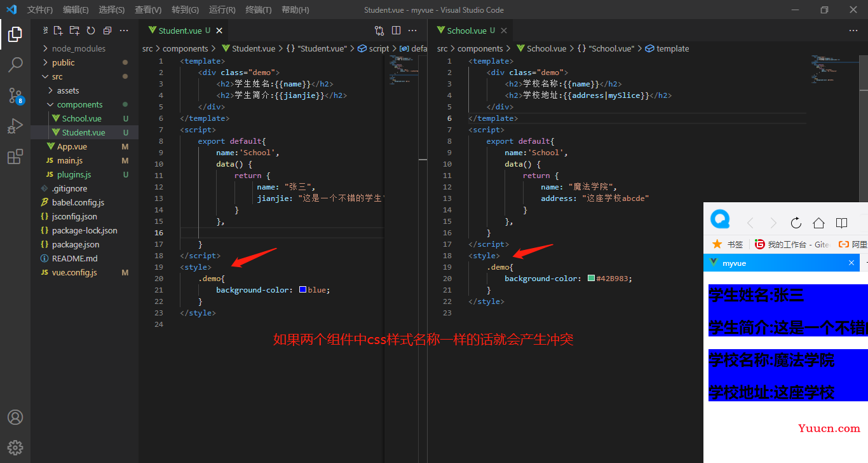
Task: Click New File icon in explorer header
Action: coord(58,31)
